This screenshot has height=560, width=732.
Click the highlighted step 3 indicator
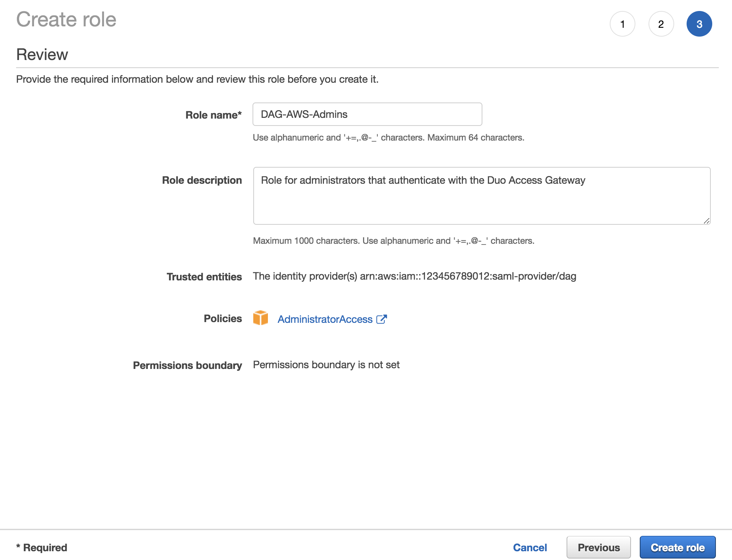699,23
